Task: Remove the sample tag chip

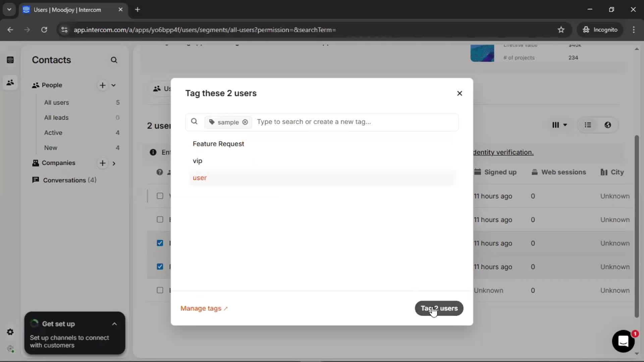Action: click(x=245, y=122)
